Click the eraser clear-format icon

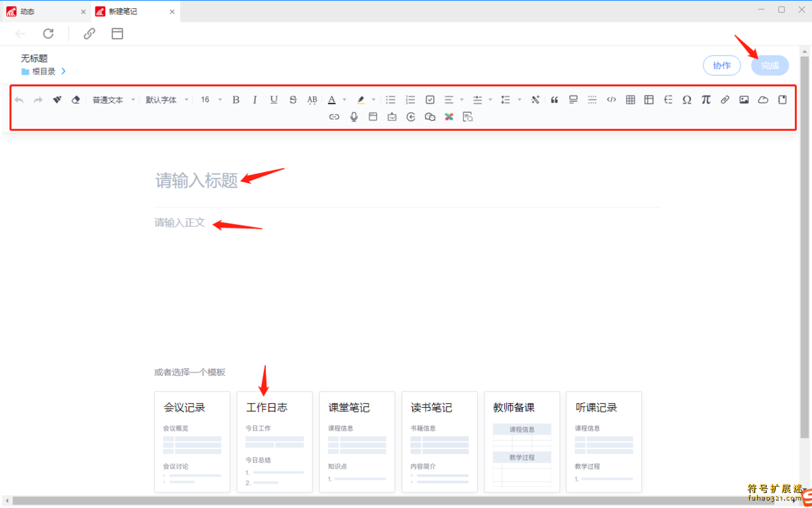click(76, 100)
